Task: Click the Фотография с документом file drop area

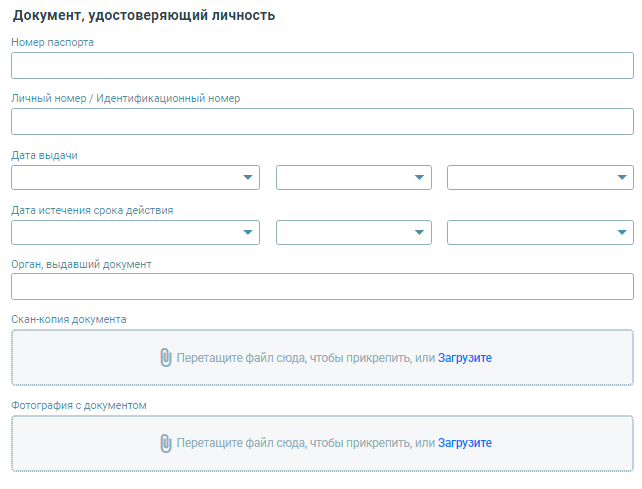Action: pos(322,444)
